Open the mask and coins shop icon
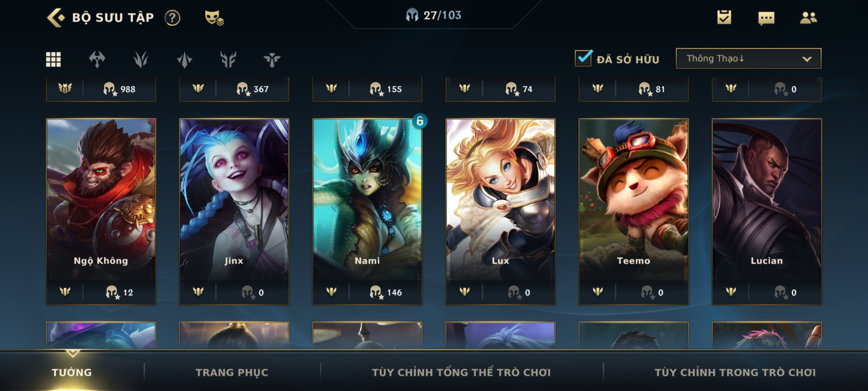Screen dimensions: 868x391 (214, 17)
